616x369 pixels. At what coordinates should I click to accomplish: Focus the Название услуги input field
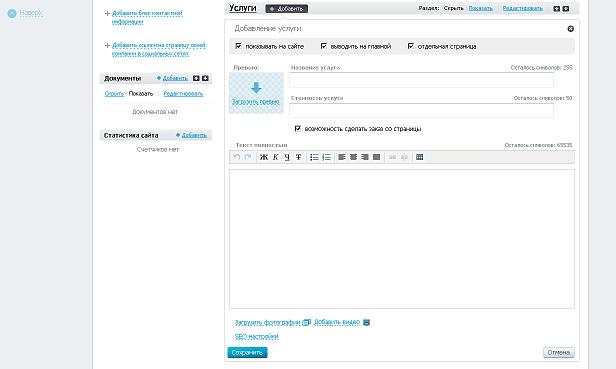tap(422, 80)
